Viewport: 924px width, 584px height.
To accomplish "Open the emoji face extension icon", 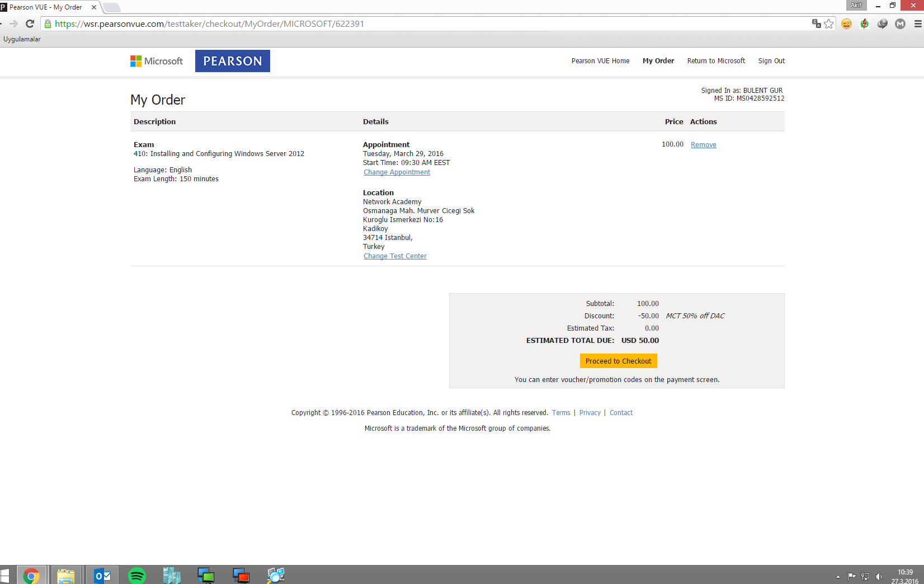I will pos(847,23).
